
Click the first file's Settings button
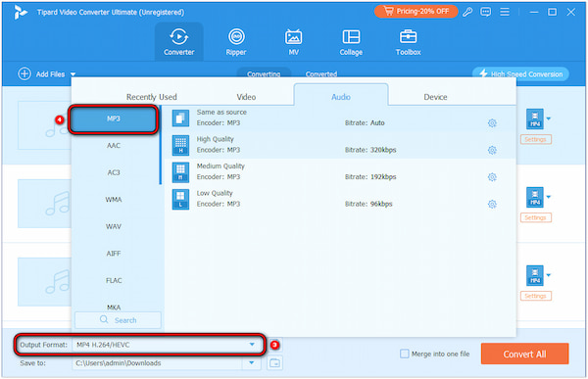pos(535,139)
